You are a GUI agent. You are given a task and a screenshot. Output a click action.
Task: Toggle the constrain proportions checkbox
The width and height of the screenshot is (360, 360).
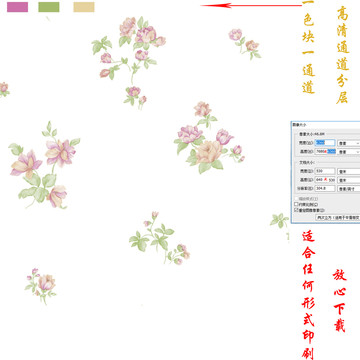pos(296,204)
